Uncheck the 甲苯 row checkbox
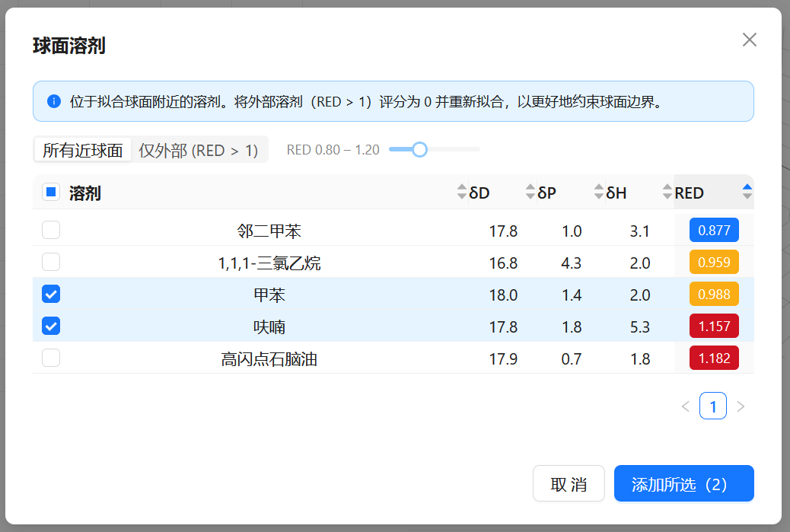This screenshot has width=790, height=532. (51, 295)
